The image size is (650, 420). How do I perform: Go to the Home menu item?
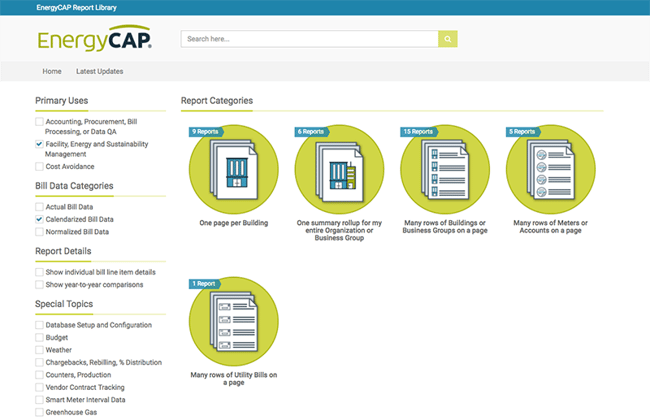click(x=52, y=72)
